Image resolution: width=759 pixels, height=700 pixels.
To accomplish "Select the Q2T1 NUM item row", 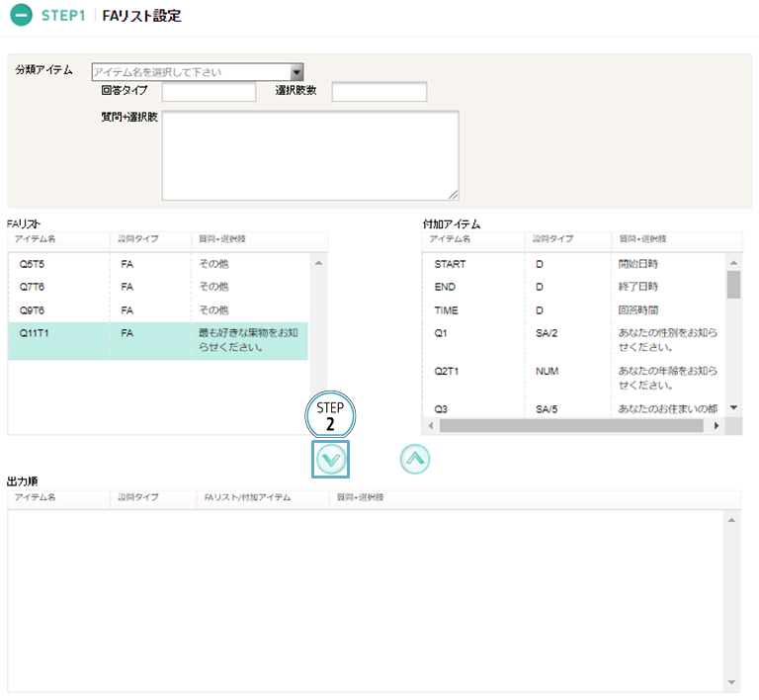I will [x=573, y=378].
